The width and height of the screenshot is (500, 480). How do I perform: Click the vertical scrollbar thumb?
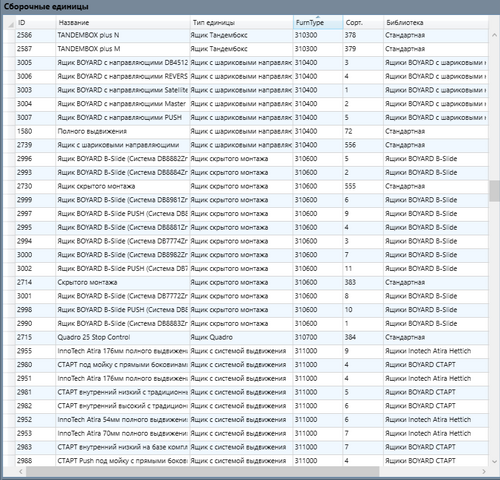click(494, 191)
